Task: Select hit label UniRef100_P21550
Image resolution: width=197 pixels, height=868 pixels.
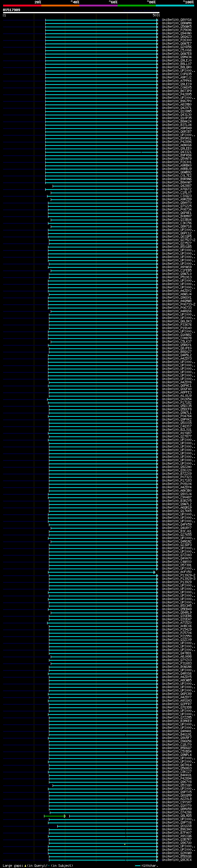Action: tap(176, 636)
